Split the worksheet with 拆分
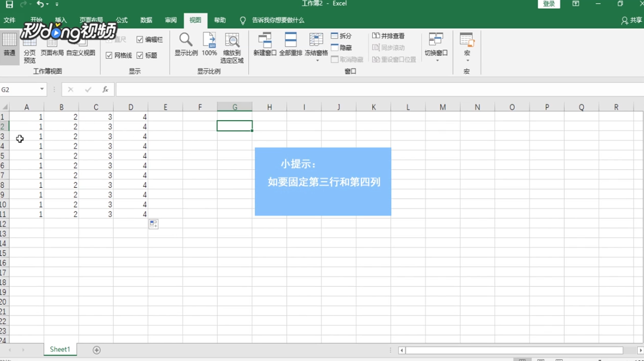 pyautogui.click(x=342, y=36)
